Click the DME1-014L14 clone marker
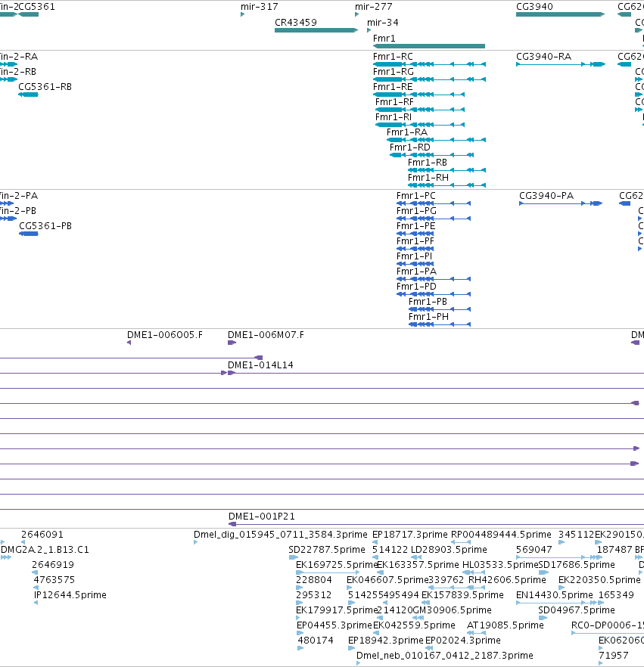The height and width of the screenshot is (667, 644). point(232,373)
